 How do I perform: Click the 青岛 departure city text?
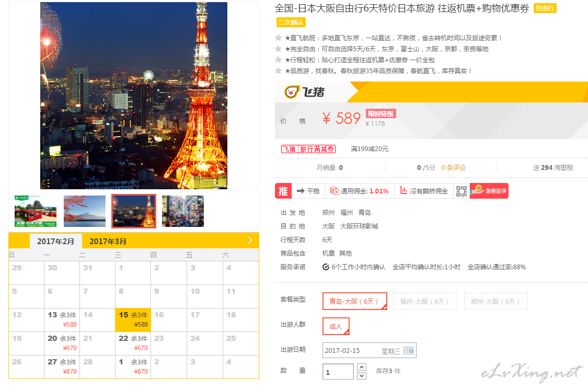pos(364,213)
